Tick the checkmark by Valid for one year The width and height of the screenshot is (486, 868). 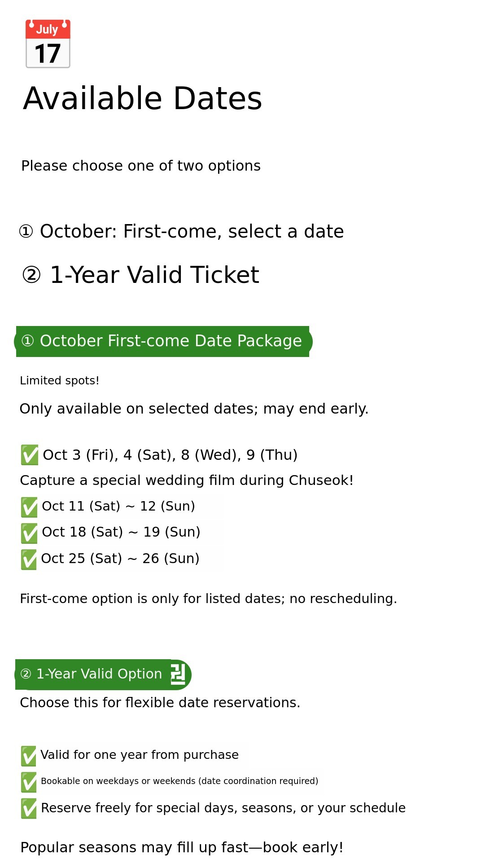tap(29, 756)
